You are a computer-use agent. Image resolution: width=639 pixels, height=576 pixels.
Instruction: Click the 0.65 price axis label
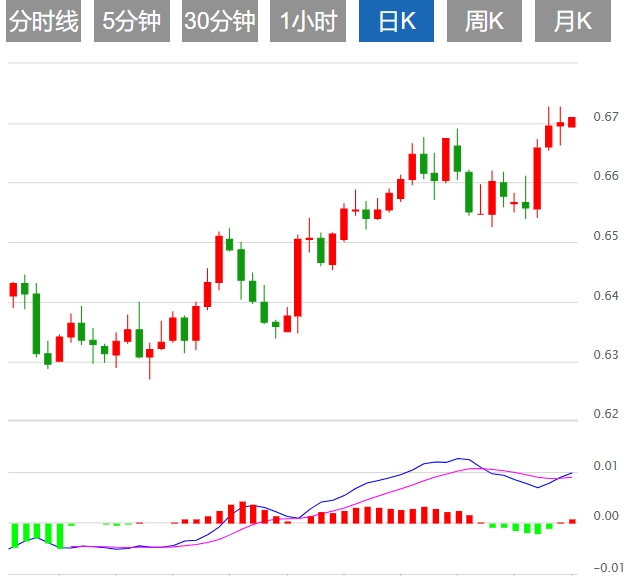point(605,236)
